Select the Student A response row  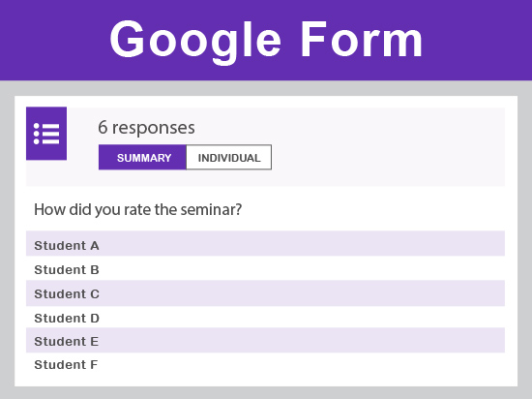pyautogui.click(x=265, y=243)
